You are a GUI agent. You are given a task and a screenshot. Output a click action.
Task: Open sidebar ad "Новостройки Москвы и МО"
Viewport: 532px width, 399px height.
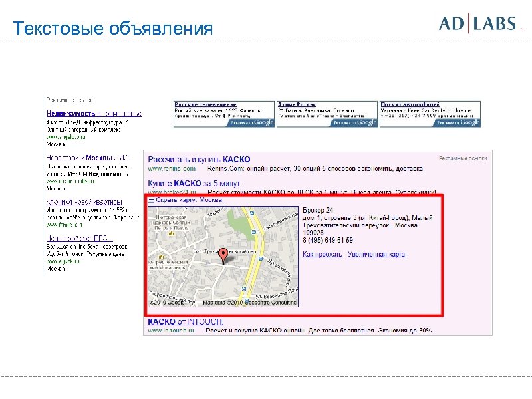click(88, 158)
